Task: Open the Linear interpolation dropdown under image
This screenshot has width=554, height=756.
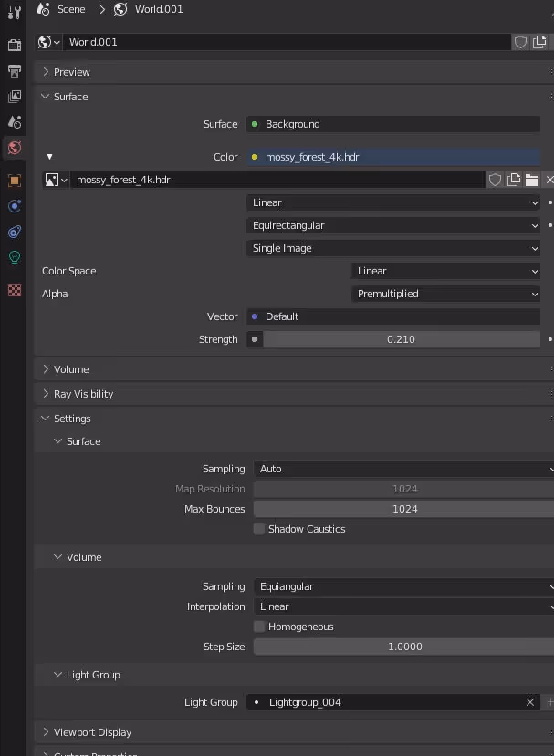Action: (393, 203)
